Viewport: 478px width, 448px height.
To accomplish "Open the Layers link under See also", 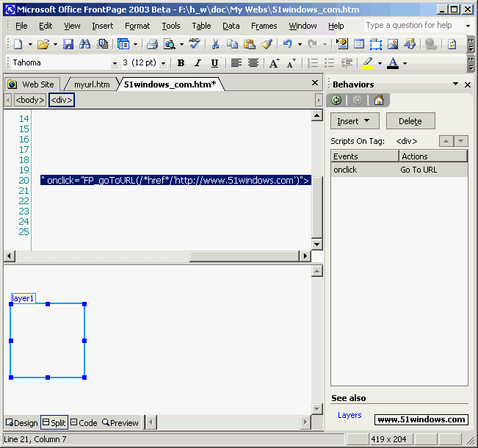I will [350, 415].
